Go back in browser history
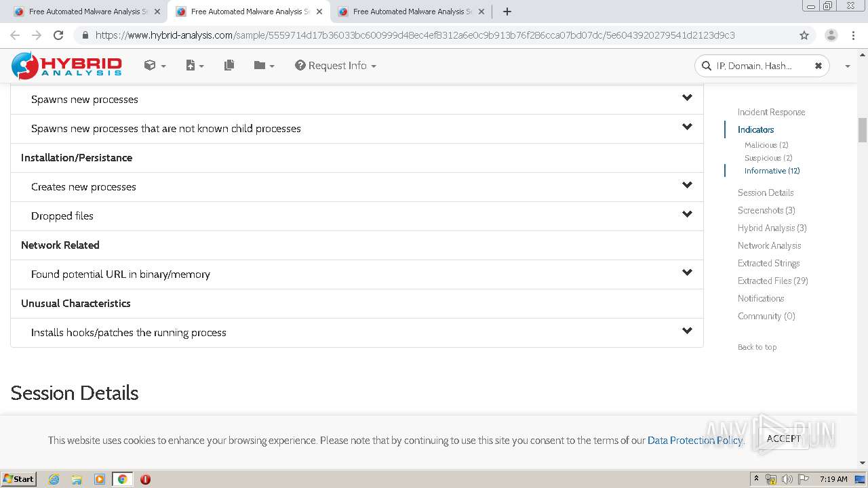The height and width of the screenshot is (488, 868). coord(15,35)
